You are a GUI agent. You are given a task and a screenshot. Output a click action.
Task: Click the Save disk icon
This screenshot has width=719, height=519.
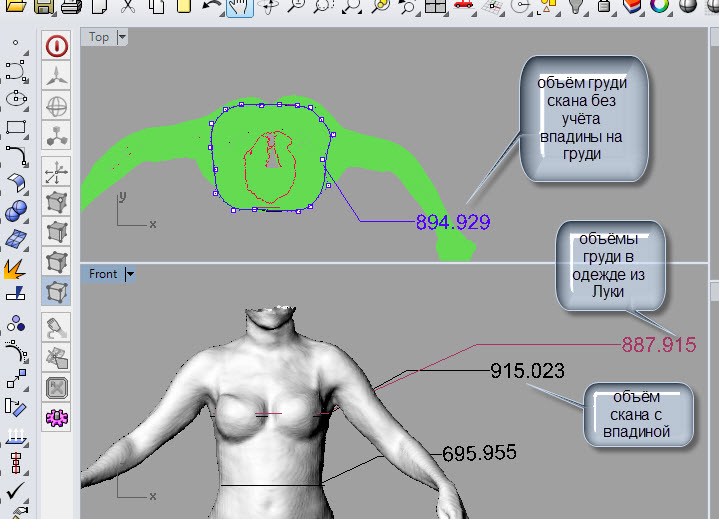[x=44, y=8]
